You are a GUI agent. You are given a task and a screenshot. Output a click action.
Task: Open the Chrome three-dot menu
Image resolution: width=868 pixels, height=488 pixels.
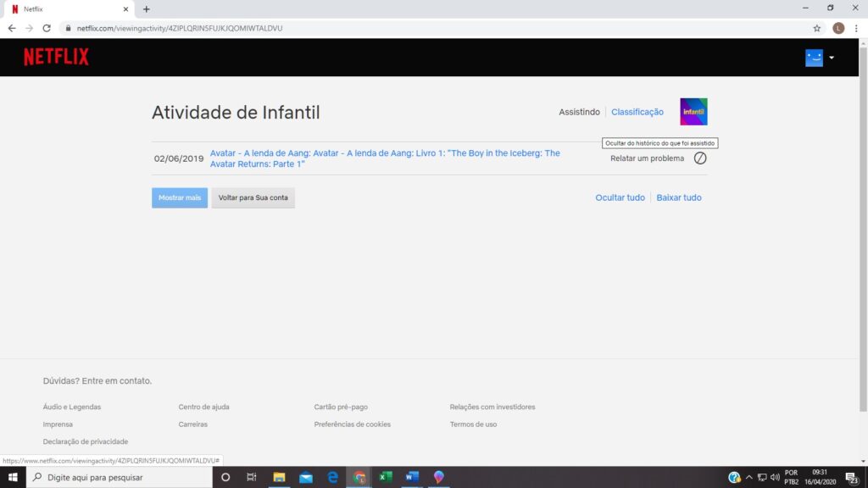coord(856,28)
